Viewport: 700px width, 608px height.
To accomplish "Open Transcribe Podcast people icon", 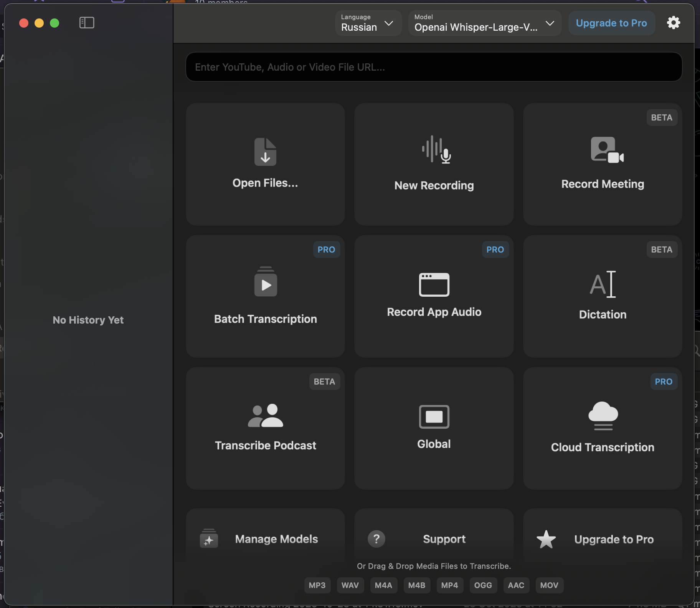I will click(265, 416).
